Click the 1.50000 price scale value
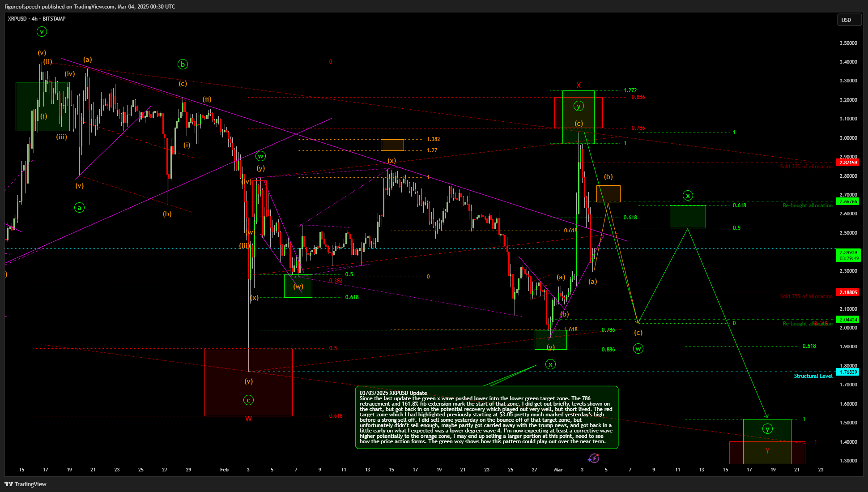The height and width of the screenshot is (492, 868). click(848, 423)
